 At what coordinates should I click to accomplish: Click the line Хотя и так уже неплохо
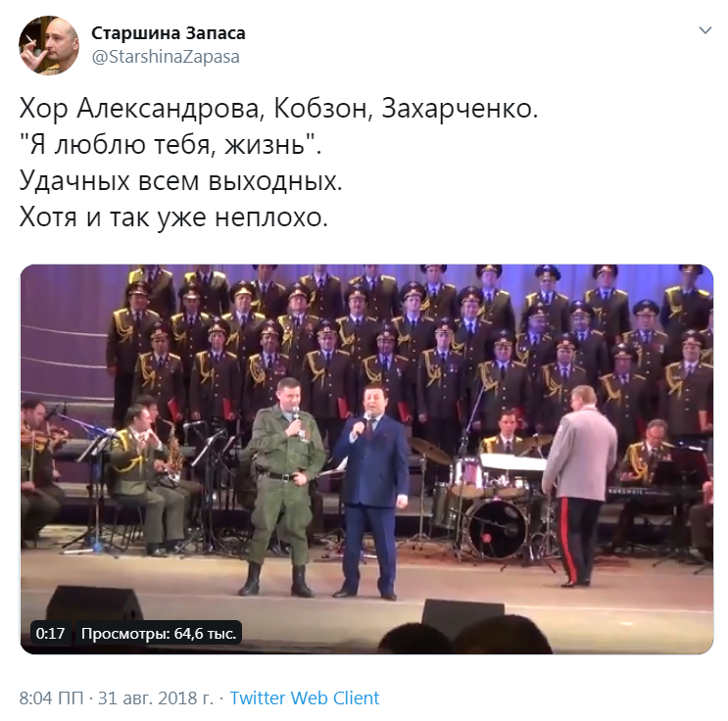[x=173, y=216]
